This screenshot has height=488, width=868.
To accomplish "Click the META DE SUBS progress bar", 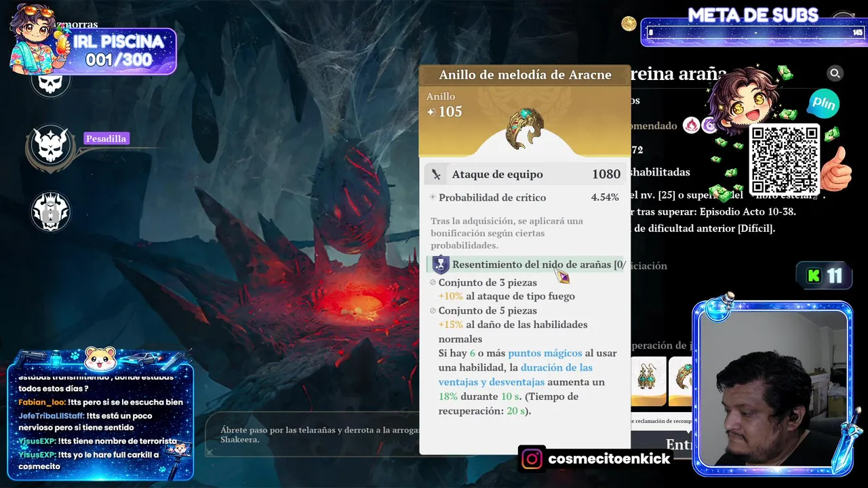I will [754, 32].
